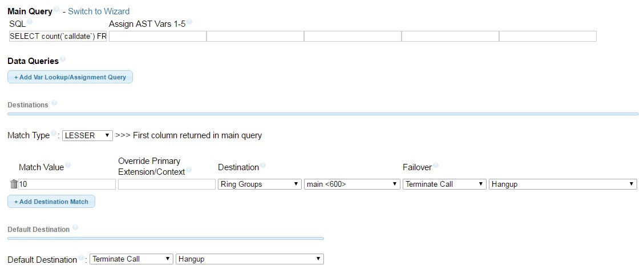Click the Data Queries heading text
644x273 pixels.
pyautogui.click(x=33, y=61)
